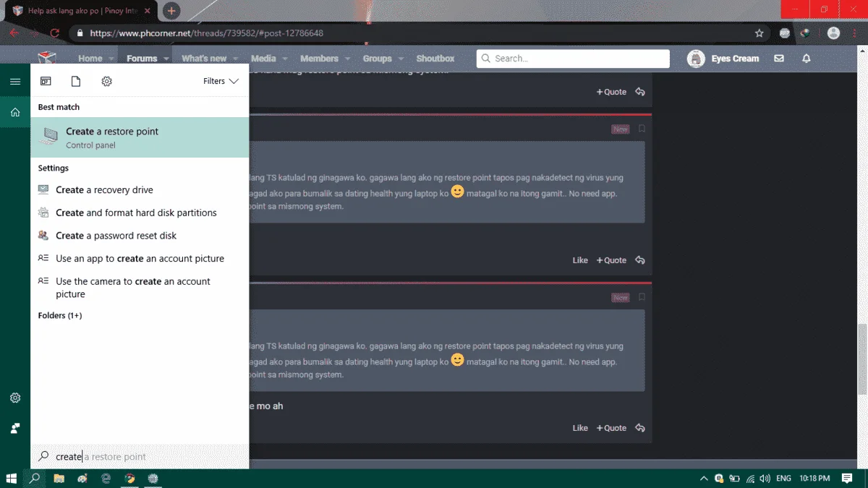Expand the Groups dropdown arrow

pyautogui.click(x=401, y=59)
